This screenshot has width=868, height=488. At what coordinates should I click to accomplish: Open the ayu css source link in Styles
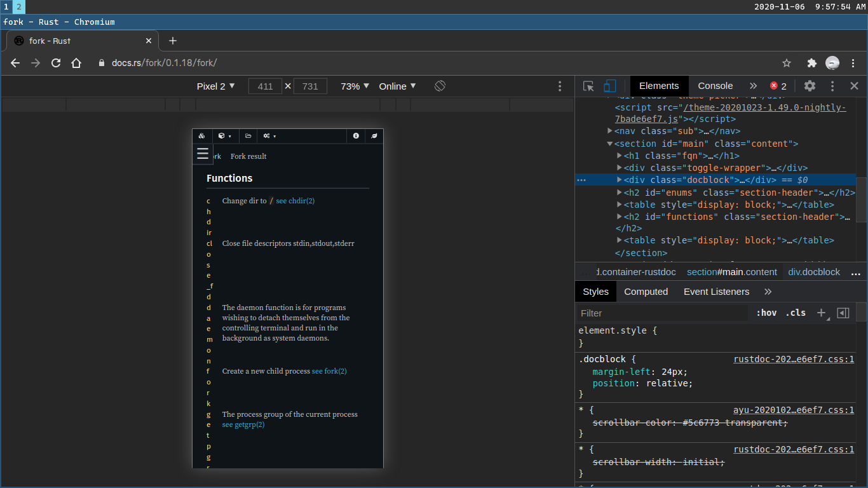pyautogui.click(x=793, y=410)
